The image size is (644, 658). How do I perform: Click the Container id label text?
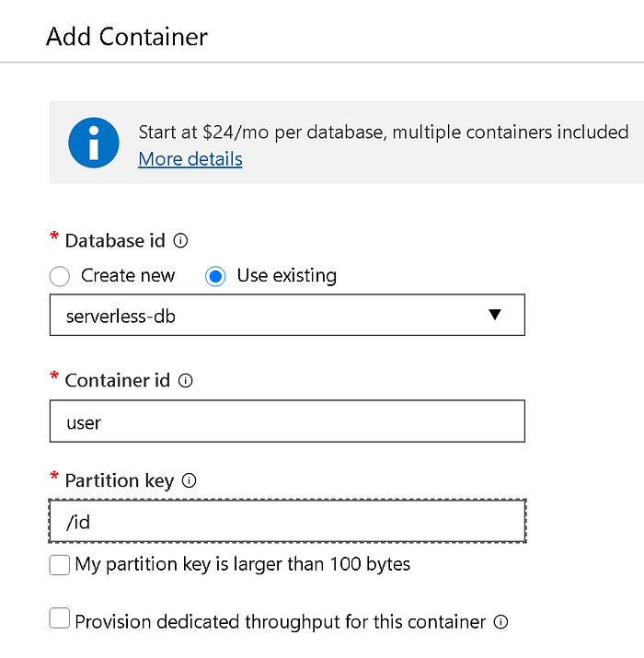point(118,381)
